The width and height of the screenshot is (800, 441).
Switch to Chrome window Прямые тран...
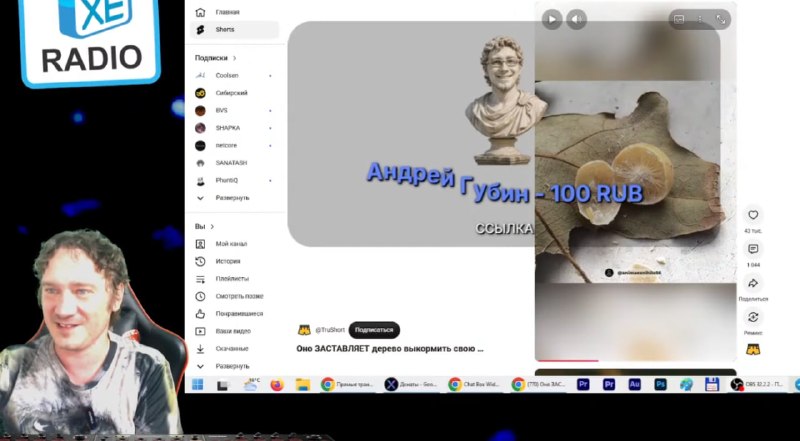[348, 384]
